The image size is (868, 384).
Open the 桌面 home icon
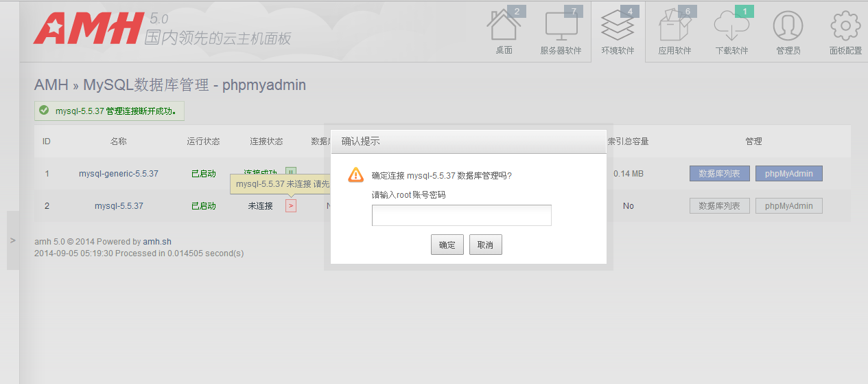click(504, 31)
